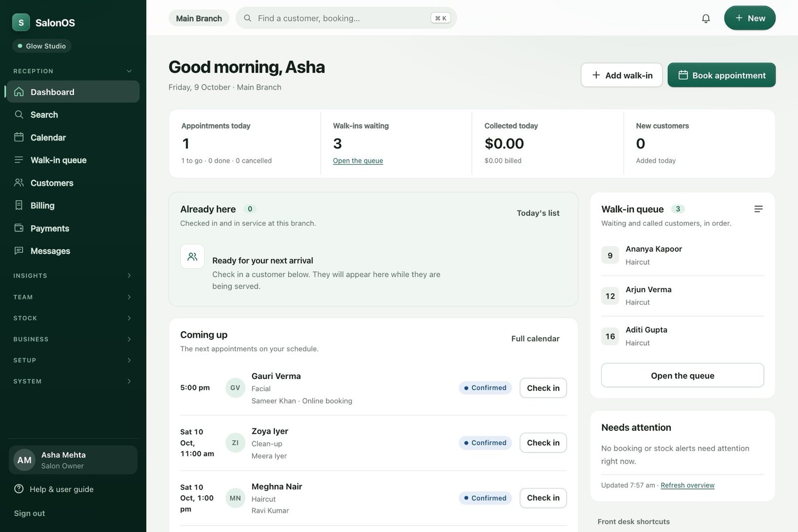This screenshot has height=532, width=798.
Task: Expand the Business section
Action: pos(73,339)
